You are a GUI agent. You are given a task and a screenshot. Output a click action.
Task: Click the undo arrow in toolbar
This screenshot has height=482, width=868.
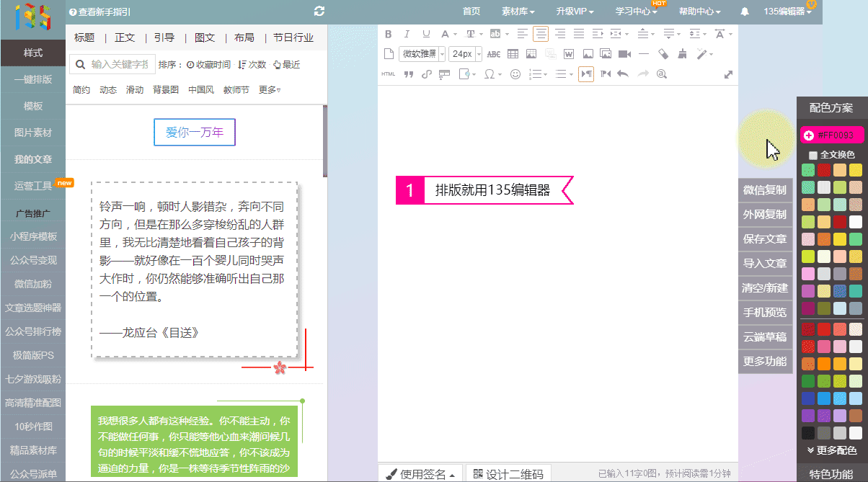pyautogui.click(x=623, y=73)
